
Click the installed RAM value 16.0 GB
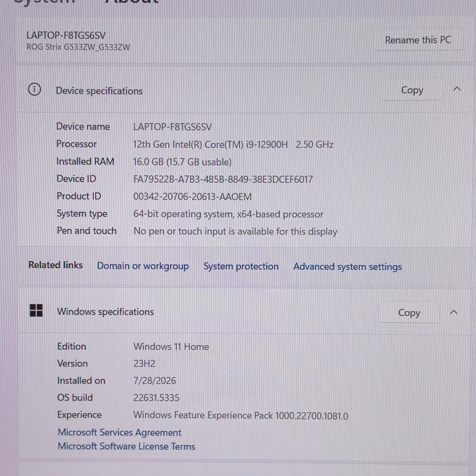(x=182, y=162)
